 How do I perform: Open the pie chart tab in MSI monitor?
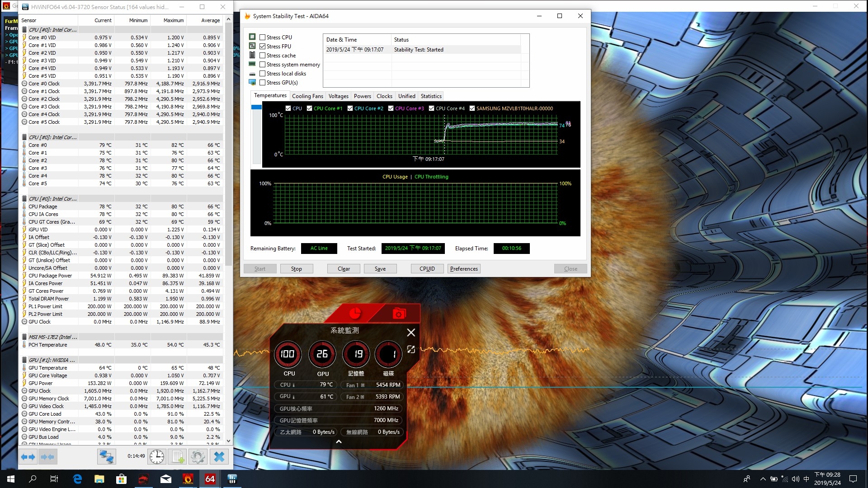(x=355, y=313)
